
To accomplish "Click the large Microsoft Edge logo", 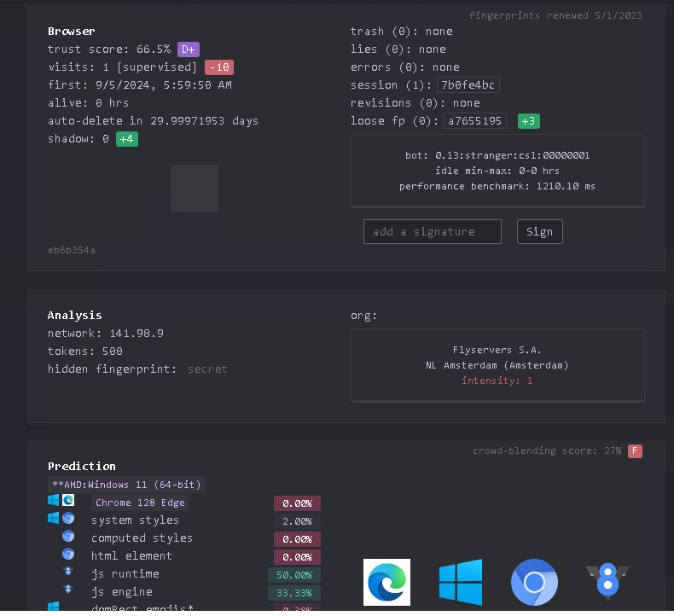I will pos(386,582).
